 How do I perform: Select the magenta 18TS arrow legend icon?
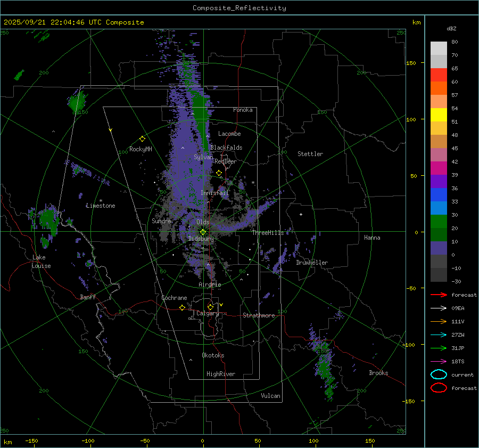click(439, 361)
